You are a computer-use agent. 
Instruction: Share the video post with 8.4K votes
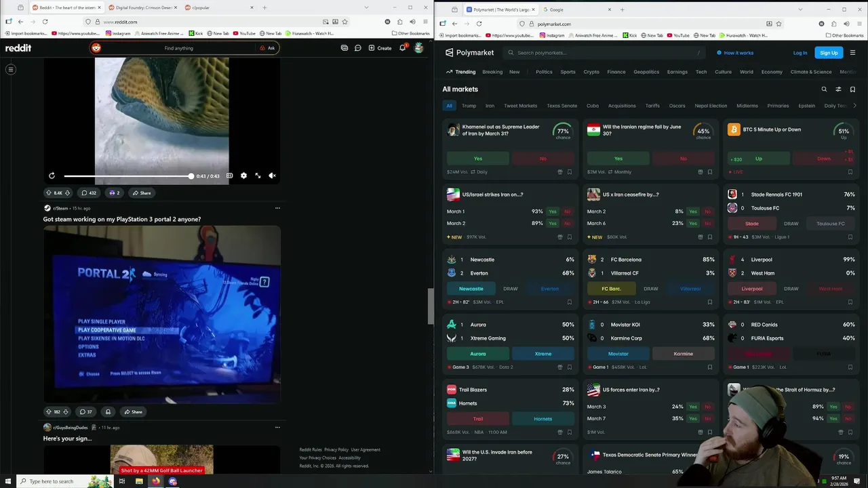point(142,193)
